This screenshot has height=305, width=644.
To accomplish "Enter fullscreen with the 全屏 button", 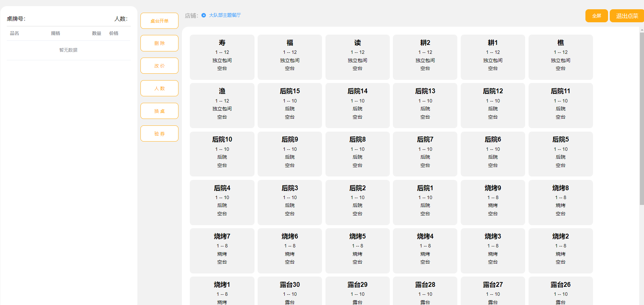I will point(596,16).
